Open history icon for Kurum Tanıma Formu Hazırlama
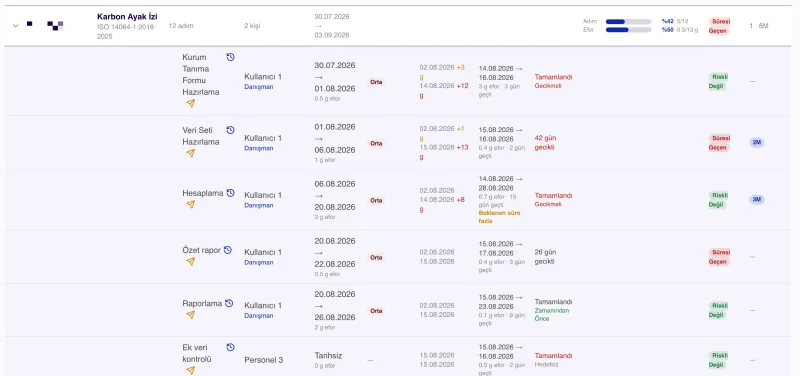The height and width of the screenshot is (376, 800). coord(230,57)
